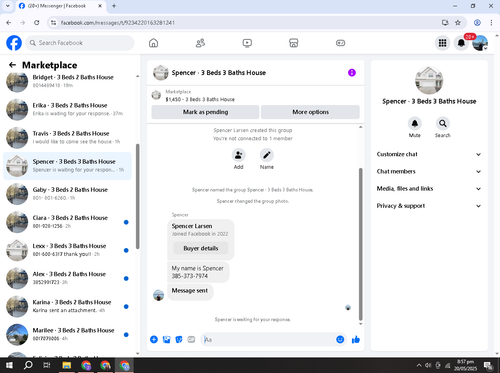Click the taskbar clock showing 8:57 pm

pyautogui.click(x=465, y=365)
